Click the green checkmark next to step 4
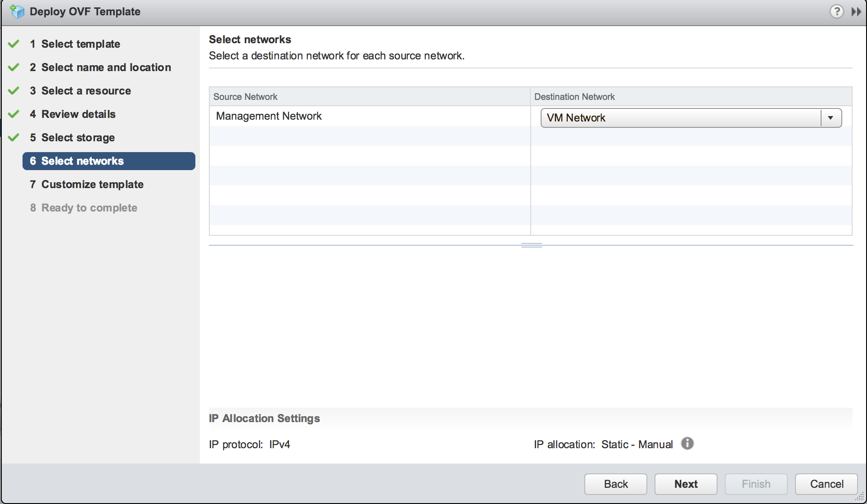The height and width of the screenshot is (504, 867). (18, 113)
